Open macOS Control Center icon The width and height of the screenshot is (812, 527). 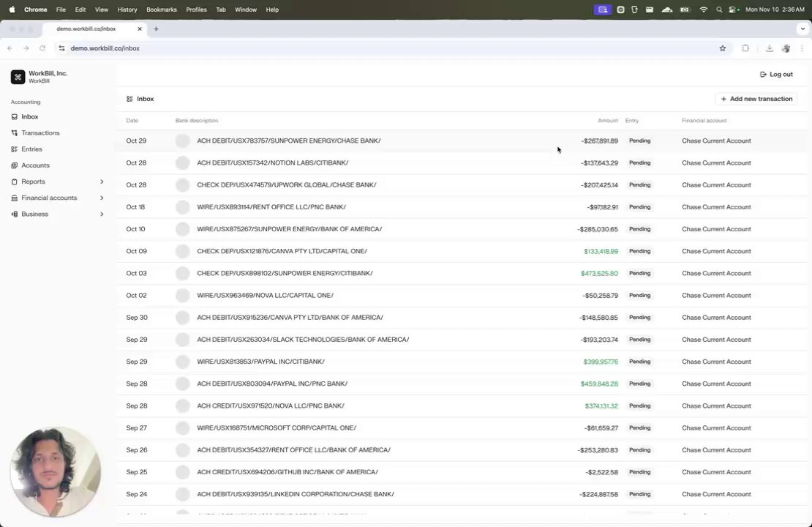point(734,10)
